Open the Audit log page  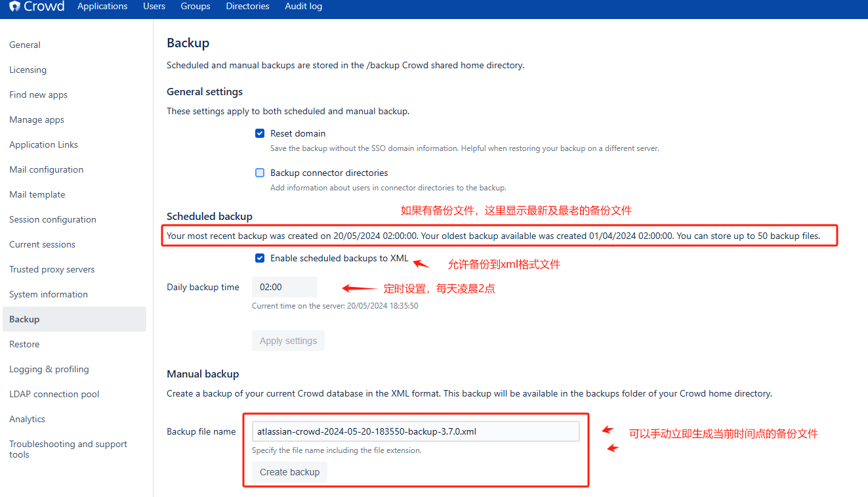(x=303, y=7)
